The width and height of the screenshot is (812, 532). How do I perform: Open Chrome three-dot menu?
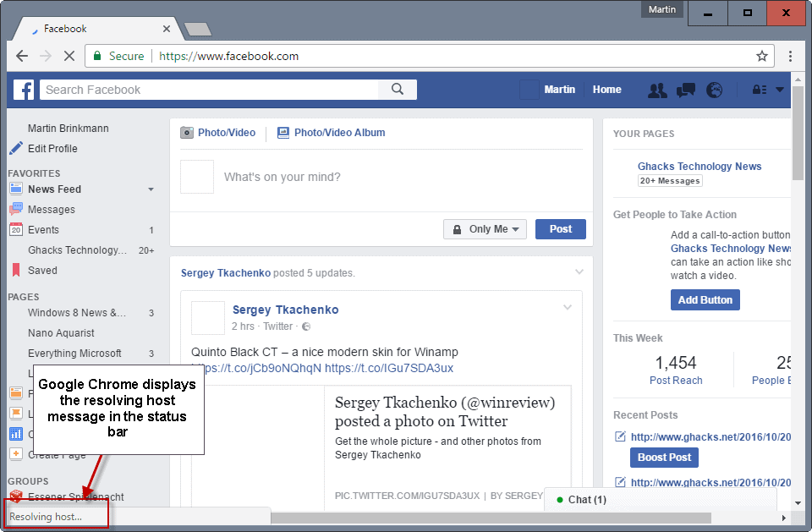coord(790,57)
